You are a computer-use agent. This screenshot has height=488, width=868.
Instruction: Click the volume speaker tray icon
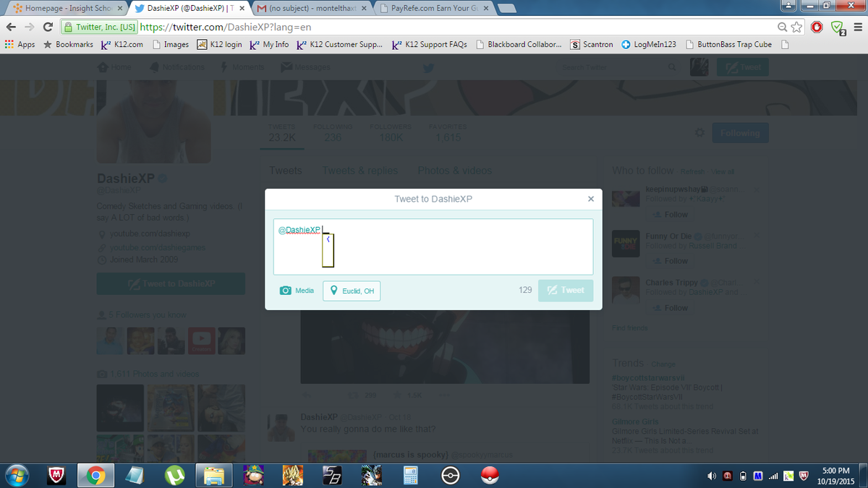tap(712, 476)
